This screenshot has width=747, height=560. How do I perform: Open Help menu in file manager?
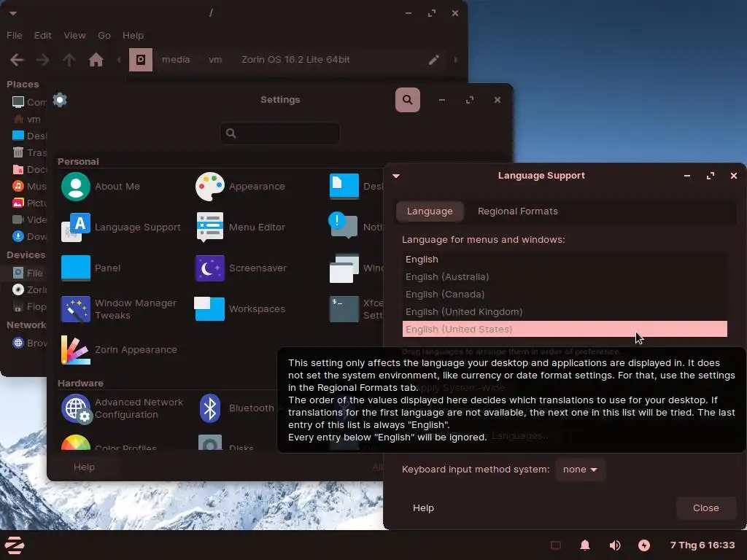tap(133, 36)
